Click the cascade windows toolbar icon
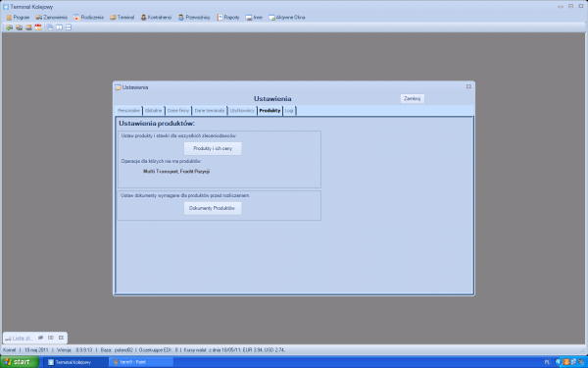The width and height of the screenshot is (588, 368). tap(50, 27)
